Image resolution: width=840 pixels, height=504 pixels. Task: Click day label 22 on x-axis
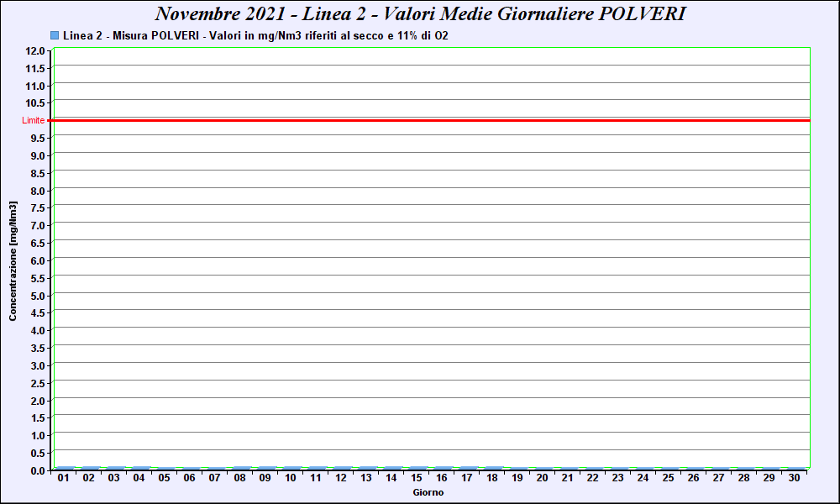pyautogui.click(x=592, y=478)
